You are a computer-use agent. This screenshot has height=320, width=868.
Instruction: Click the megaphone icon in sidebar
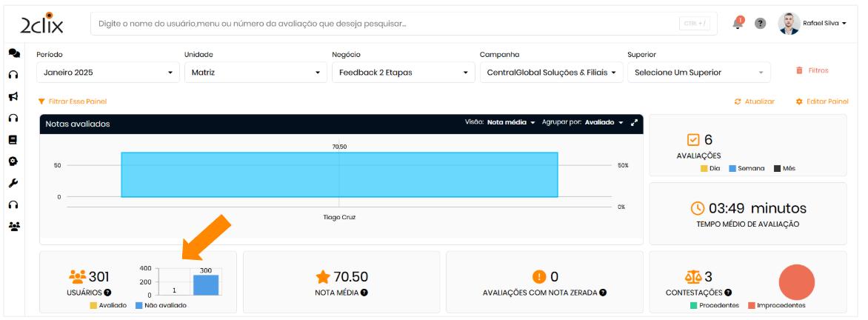point(13,96)
